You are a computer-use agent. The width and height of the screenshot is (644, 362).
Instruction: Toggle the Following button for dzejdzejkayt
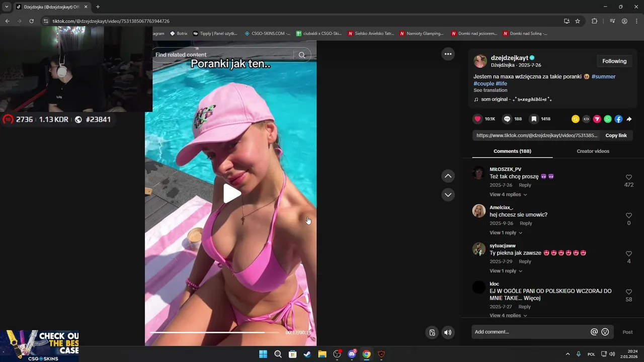614,61
